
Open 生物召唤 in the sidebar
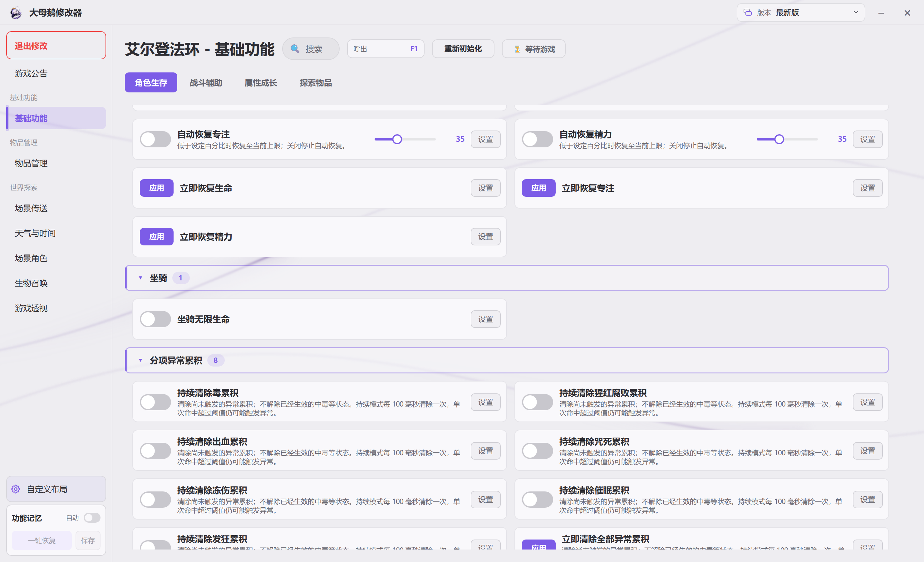(56, 283)
